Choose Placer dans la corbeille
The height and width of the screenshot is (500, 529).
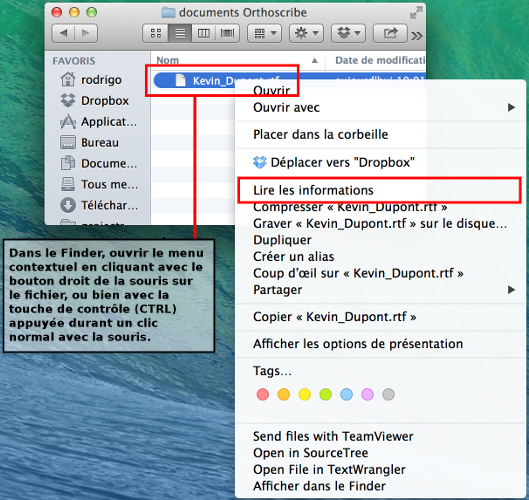coord(381,135)
